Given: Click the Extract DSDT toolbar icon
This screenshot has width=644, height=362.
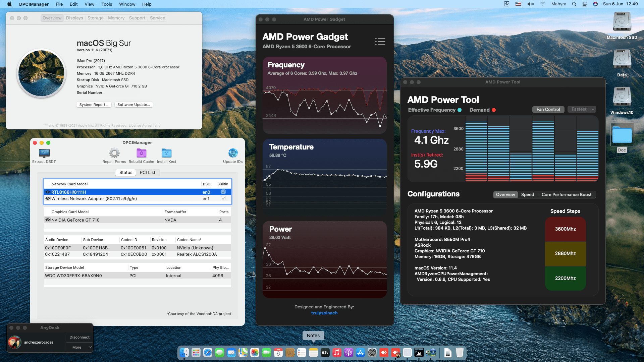Looking at the screenshot, I should 44,153.
